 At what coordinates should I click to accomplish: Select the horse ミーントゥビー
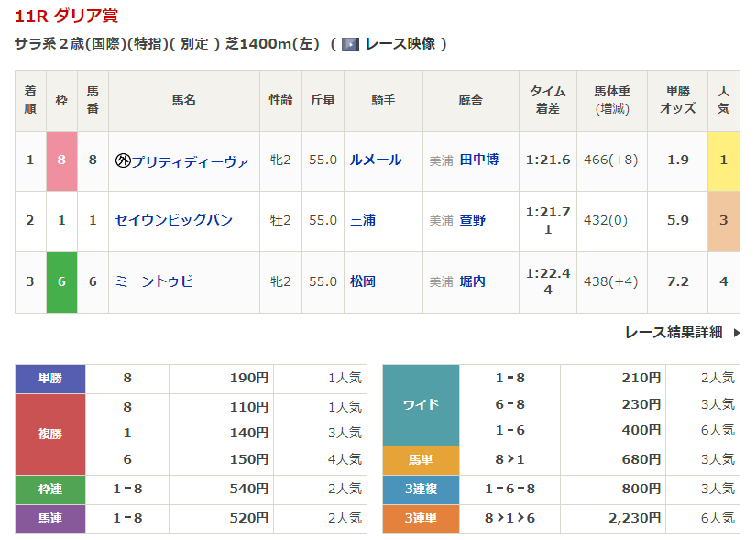tap(160, 281)
